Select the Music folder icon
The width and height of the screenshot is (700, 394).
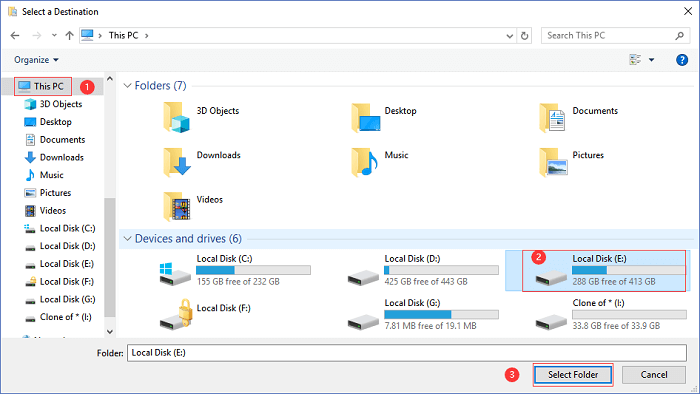click(x=364, y=162)
